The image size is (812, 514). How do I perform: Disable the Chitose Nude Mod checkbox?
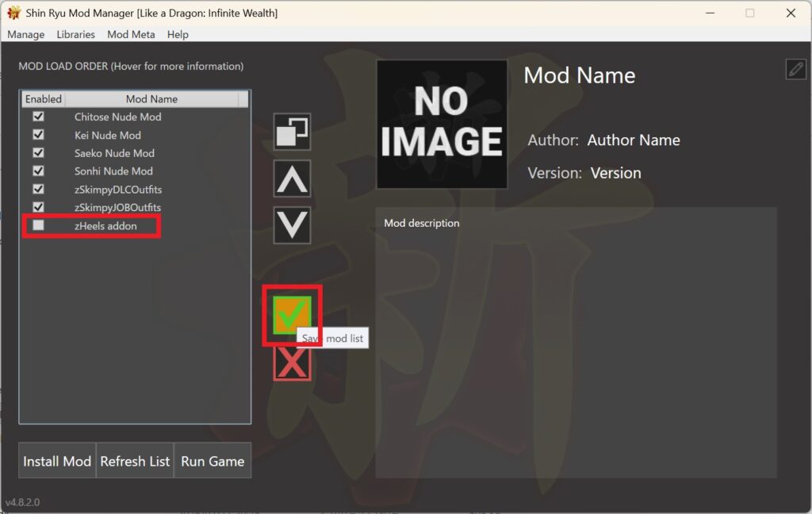click(x=38, y=117)
